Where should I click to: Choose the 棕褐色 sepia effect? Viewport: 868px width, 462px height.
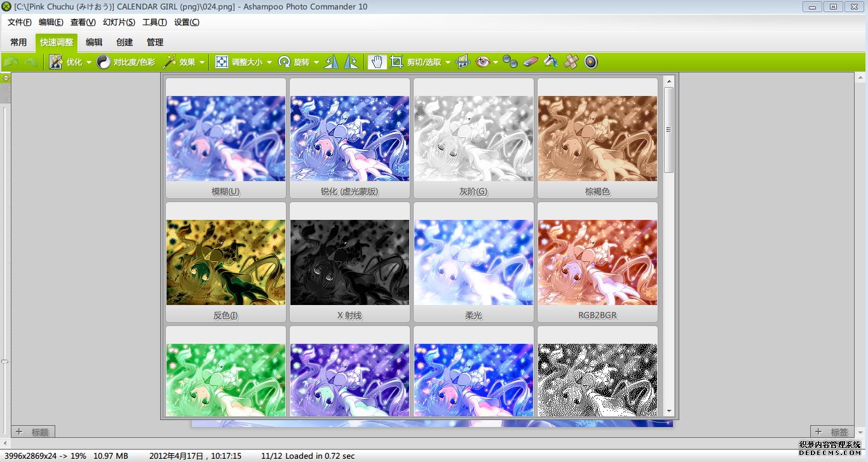pos(597,139)
